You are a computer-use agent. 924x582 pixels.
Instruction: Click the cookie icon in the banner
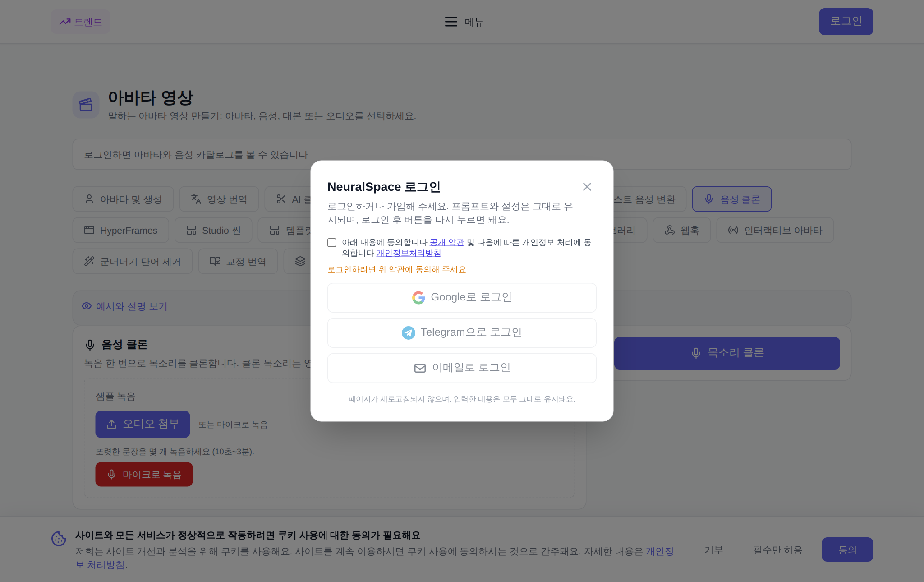tap(59, 539)
